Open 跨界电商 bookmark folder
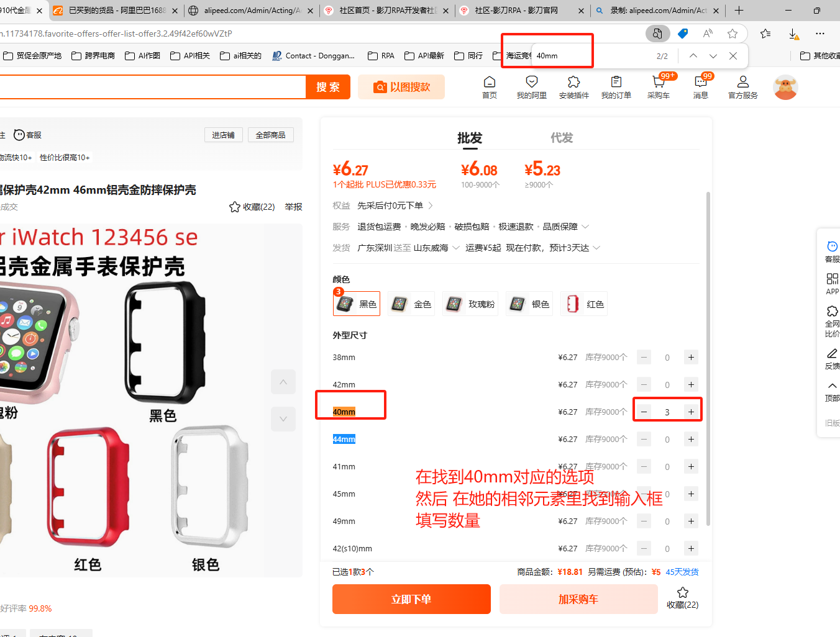Image resolution: width=840 pixels, height=637 pixels. (93, 56)
